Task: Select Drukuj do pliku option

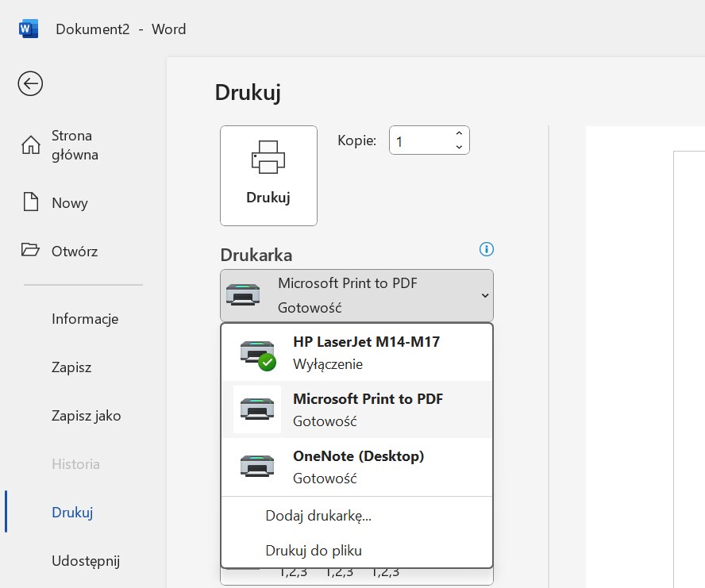Action: 314,550
